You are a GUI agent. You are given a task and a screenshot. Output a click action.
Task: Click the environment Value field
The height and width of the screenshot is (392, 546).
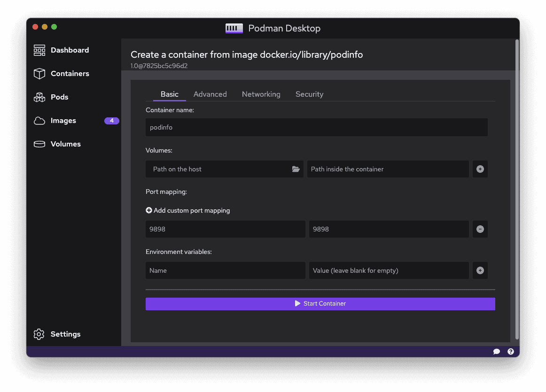[x=389, y=270]
